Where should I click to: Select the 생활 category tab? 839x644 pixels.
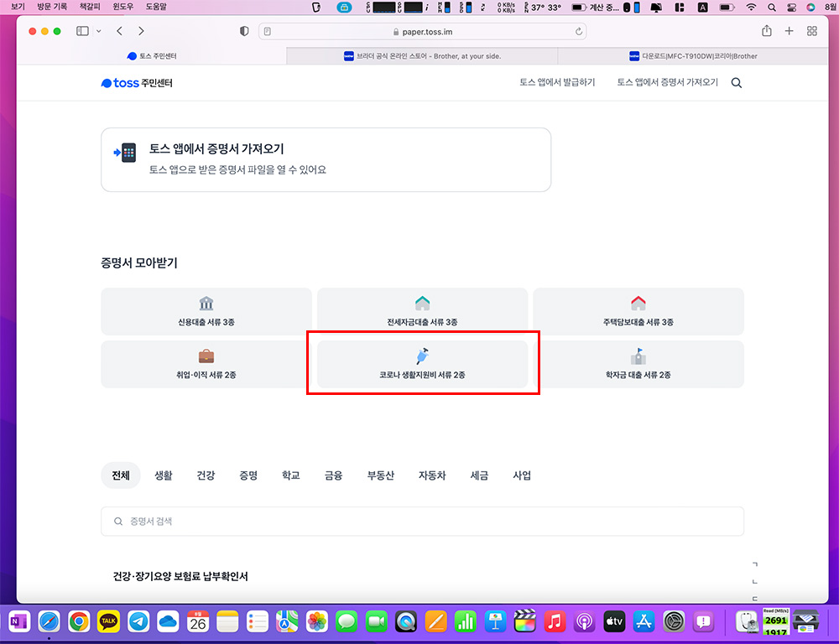164,475
